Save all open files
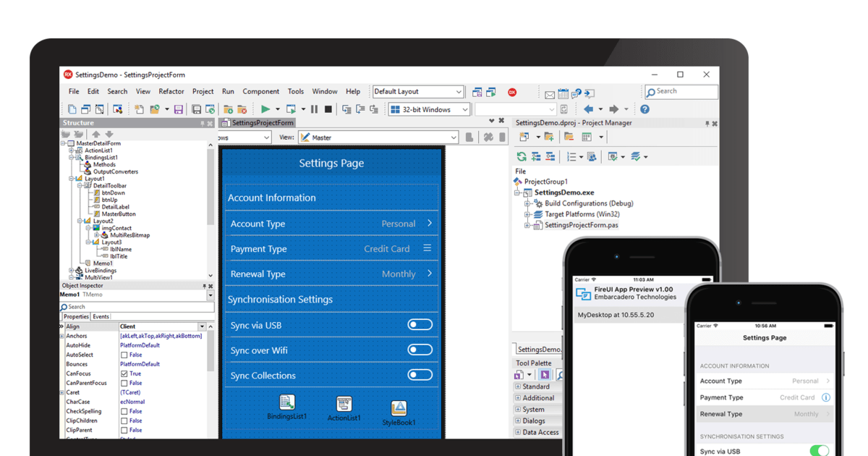The width and height of the screenshot is (868, 456). (196, 107)
